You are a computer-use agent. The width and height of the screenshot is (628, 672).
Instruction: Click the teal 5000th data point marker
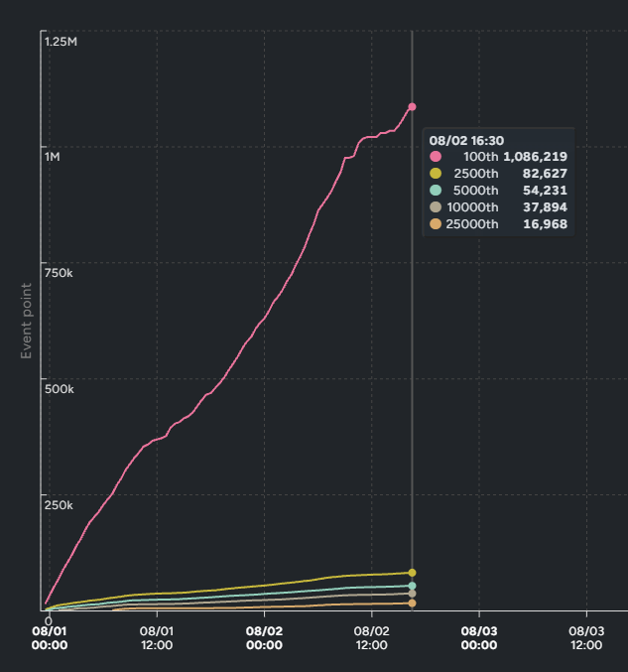(x=412, y=586)
